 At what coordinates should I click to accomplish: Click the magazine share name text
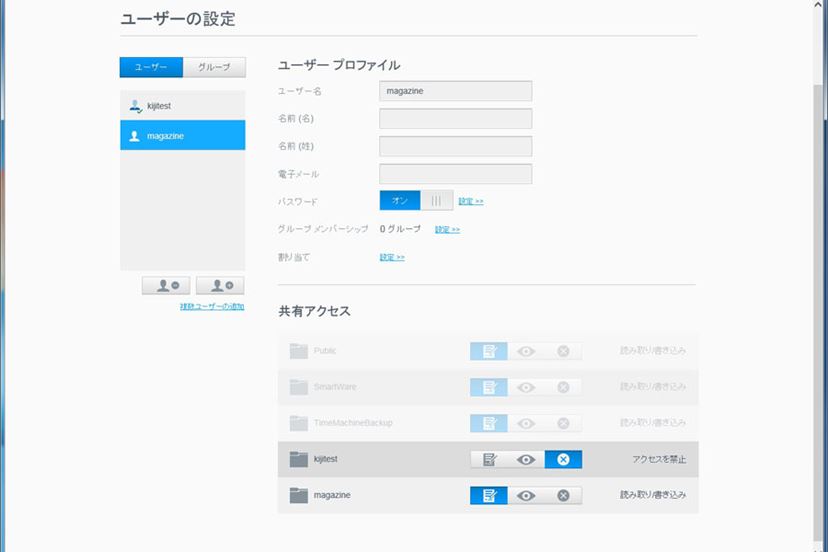click(x=332, y=495)
